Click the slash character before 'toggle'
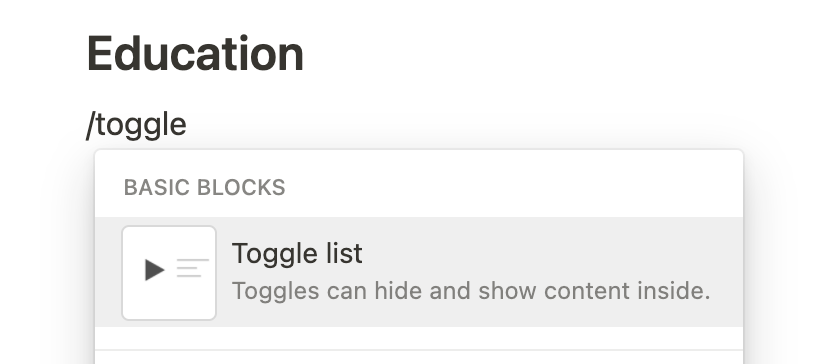830x364 pixels. coord(91,126)
